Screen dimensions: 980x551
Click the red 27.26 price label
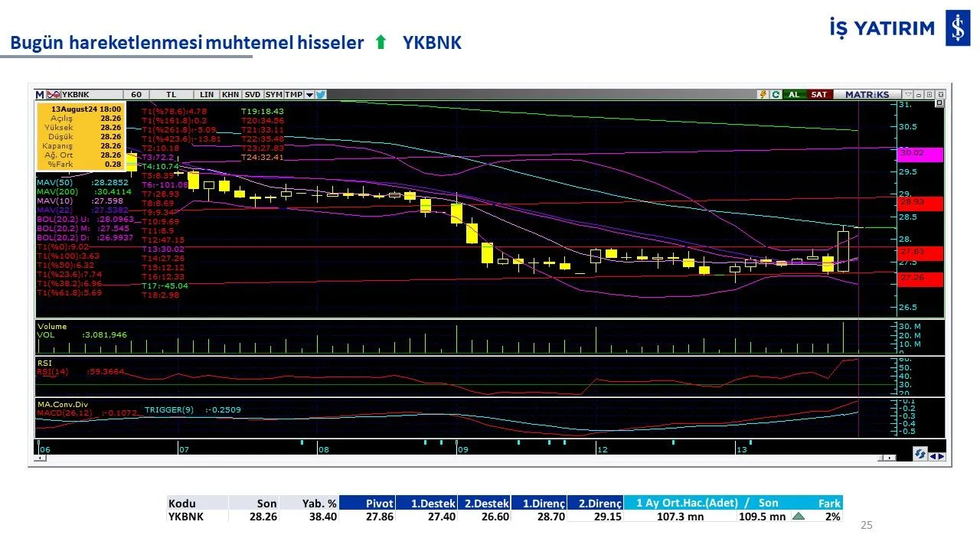tap(920, 279)
